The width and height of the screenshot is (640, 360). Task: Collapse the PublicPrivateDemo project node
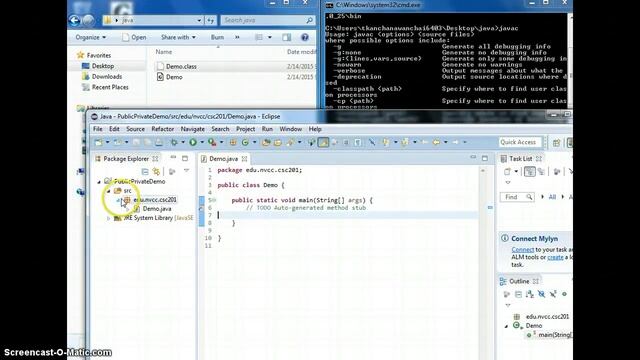pyautogui.click(x=99, y=182)
